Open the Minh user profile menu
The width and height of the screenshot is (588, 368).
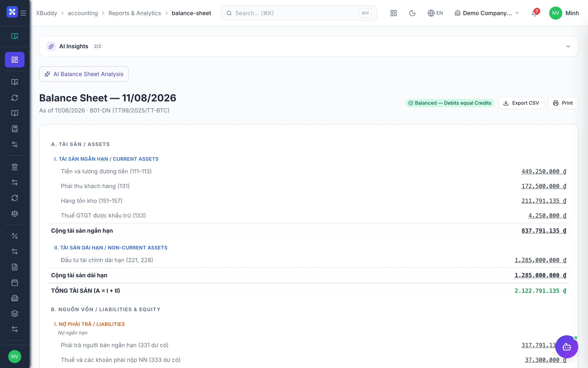(564, 13)
